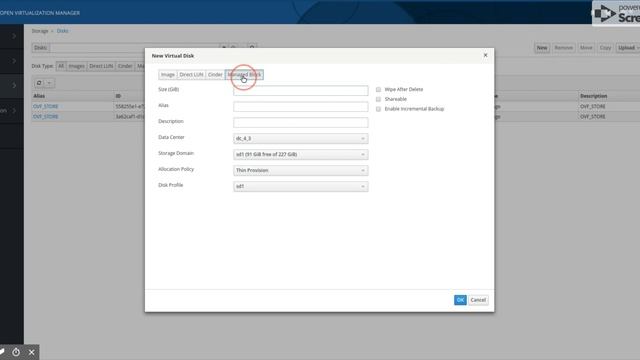640x360 pixels.
Task: Click the Move button
Action: point(586,48)
